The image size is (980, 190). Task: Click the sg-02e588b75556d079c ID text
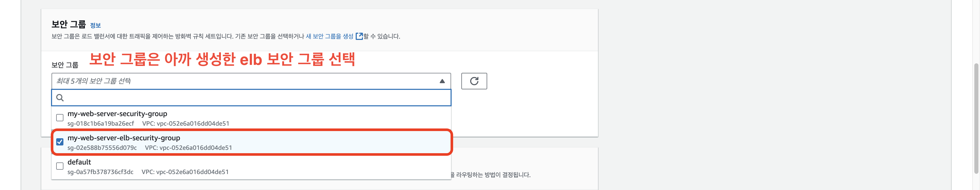(x=102, y=148)
